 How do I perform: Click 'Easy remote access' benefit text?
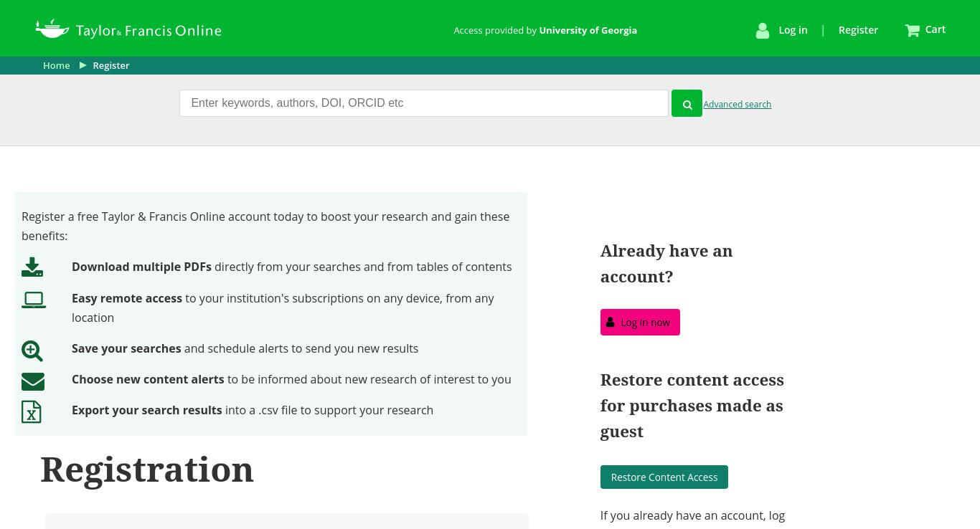(127, 298)
